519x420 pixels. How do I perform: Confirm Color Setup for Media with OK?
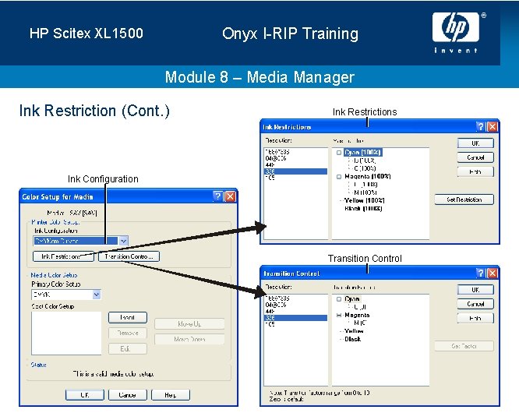[85, 395]
